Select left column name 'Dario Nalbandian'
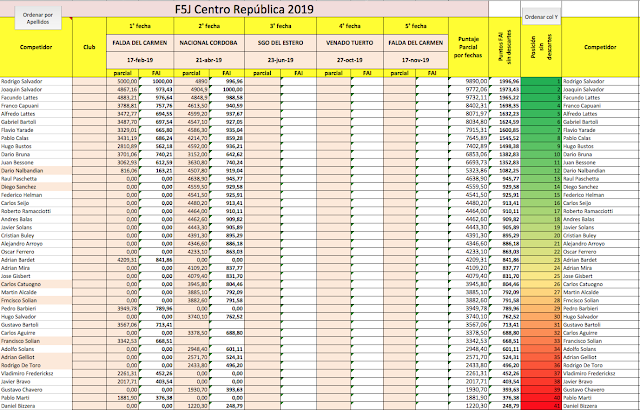640x410 pixels. click(22, 171)
